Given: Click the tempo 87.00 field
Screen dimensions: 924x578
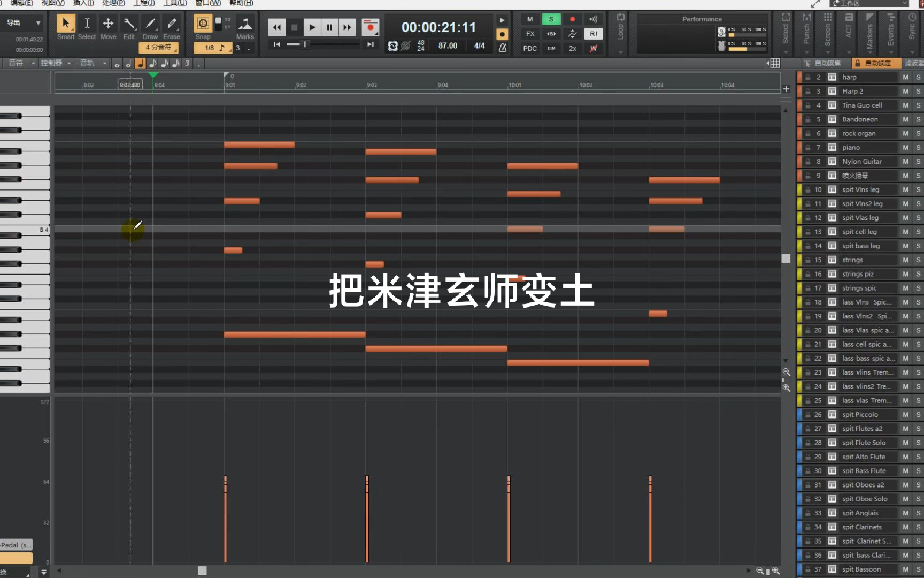Looking at the screenshot, I should point(448,46).
